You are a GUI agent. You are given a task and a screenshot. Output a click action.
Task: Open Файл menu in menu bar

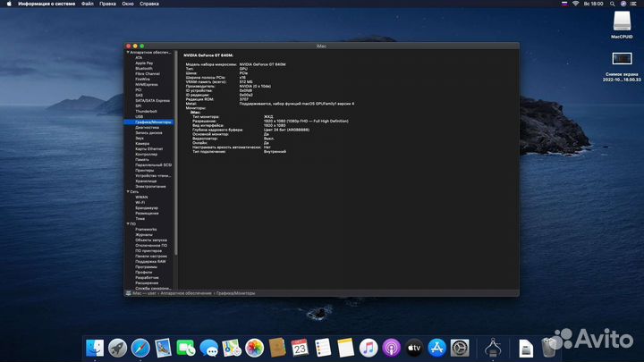point(87,4)
